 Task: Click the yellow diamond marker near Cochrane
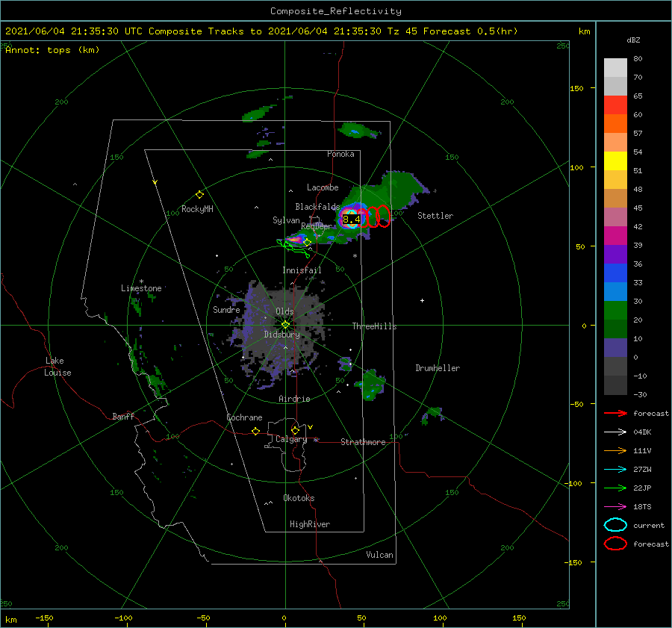[x=256, y=432]
